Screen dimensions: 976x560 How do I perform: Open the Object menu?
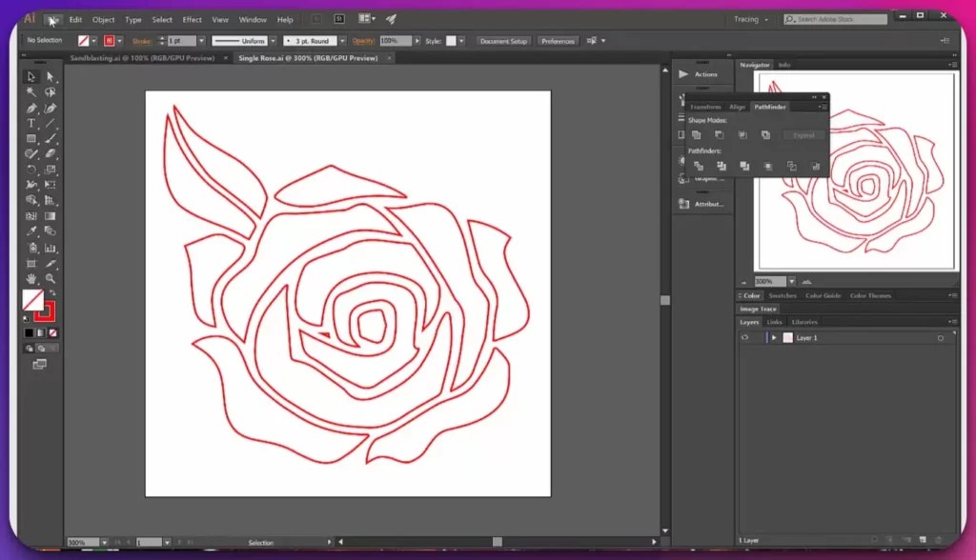(104, 19)
